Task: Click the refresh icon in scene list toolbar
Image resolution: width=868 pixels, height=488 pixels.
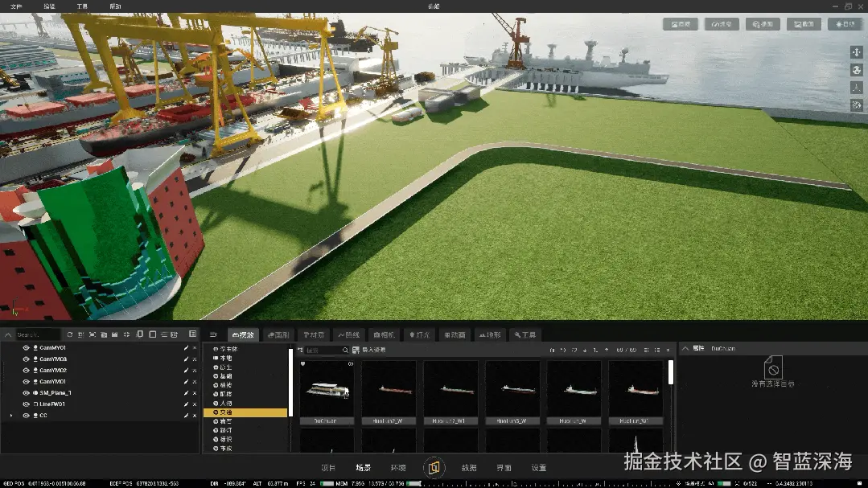Action: pos(68,334)
